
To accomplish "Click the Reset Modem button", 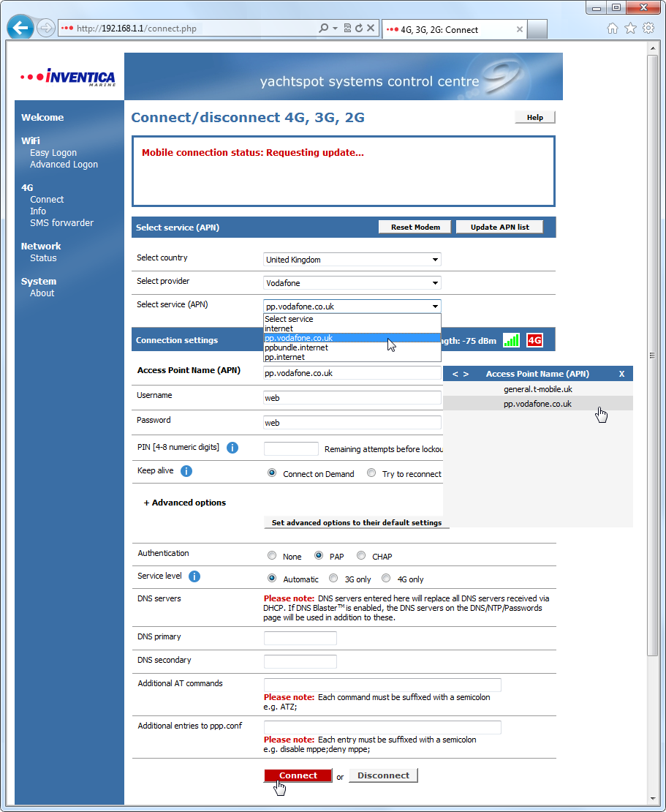I will [x=415, y=227].
